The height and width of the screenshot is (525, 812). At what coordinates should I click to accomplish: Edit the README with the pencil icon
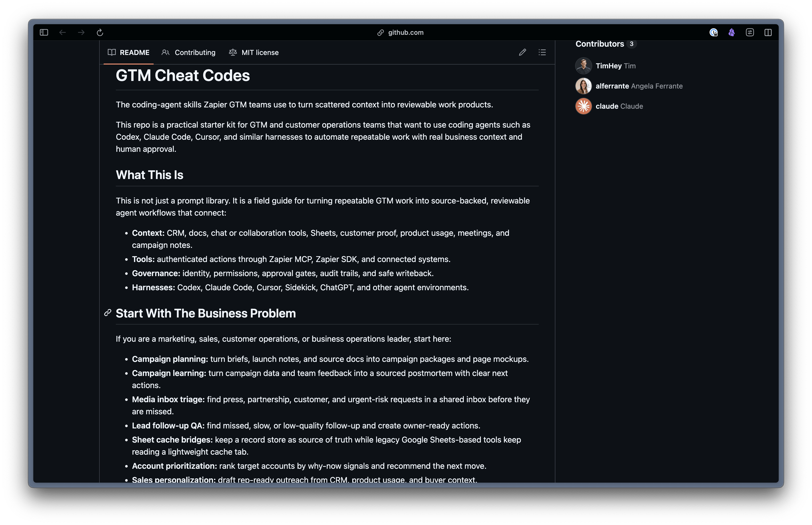(x=523, y=52)
